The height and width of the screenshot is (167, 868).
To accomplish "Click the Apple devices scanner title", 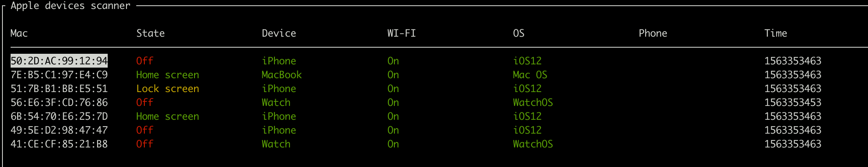I will (71, 6).
